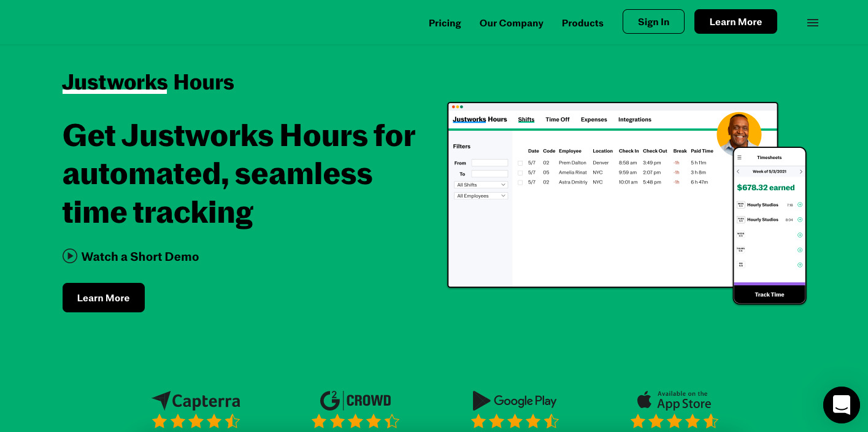868x432 pixels.
Task: Click the FRI calendar icon in Timesheets
Action: (x=740, y=264)
